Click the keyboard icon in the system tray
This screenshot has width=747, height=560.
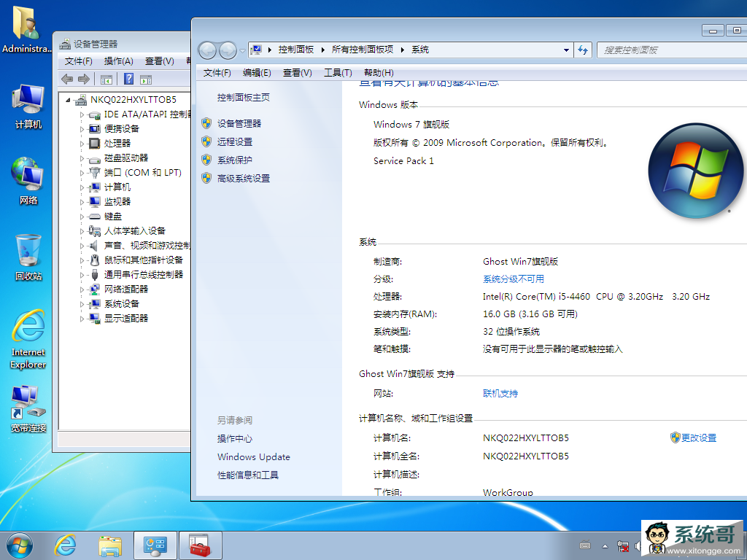click(x=585, y=545)
